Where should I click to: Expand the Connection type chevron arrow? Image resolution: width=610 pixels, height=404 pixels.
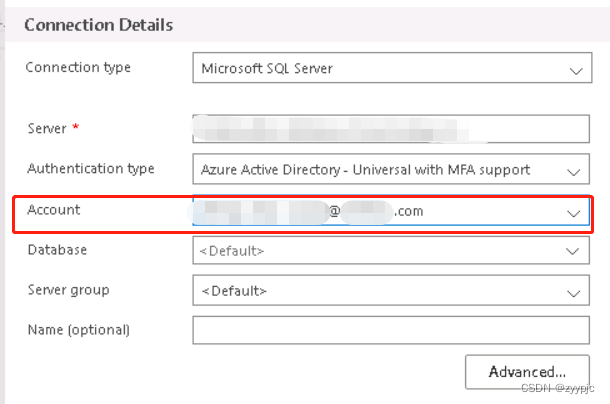point(575,71)
